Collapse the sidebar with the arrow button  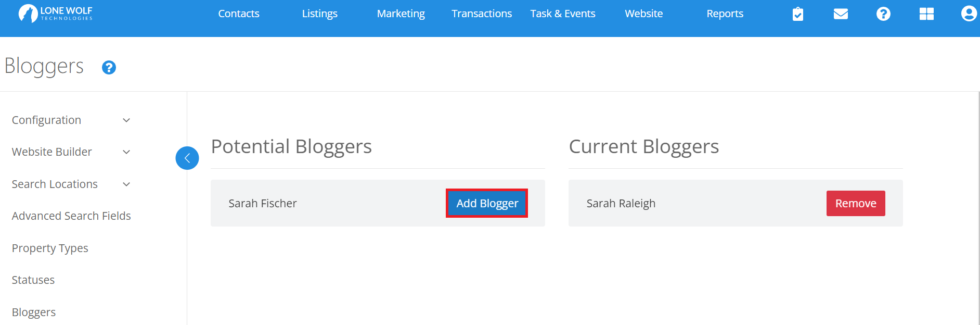tap(187, 158)
